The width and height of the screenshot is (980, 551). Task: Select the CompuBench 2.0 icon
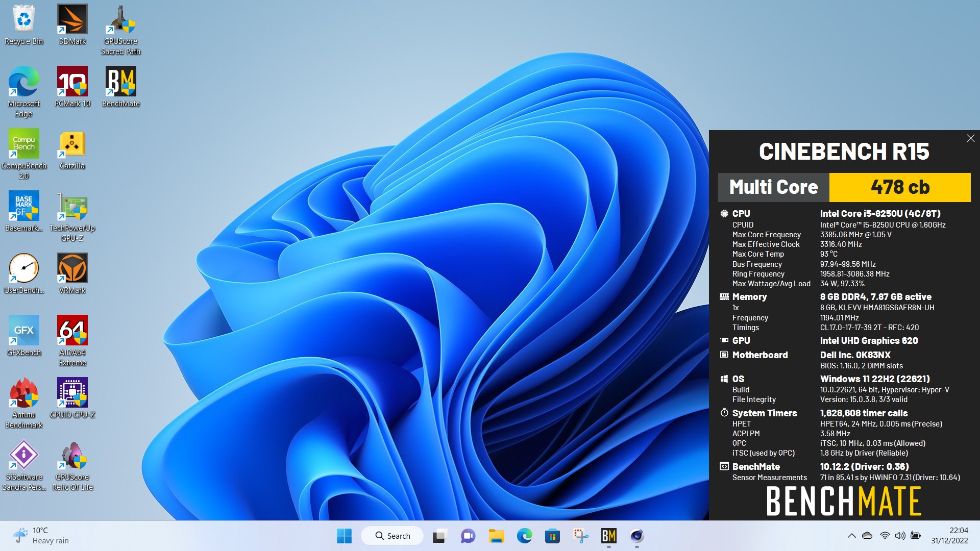pyautogui.click(x=23, y=155)
